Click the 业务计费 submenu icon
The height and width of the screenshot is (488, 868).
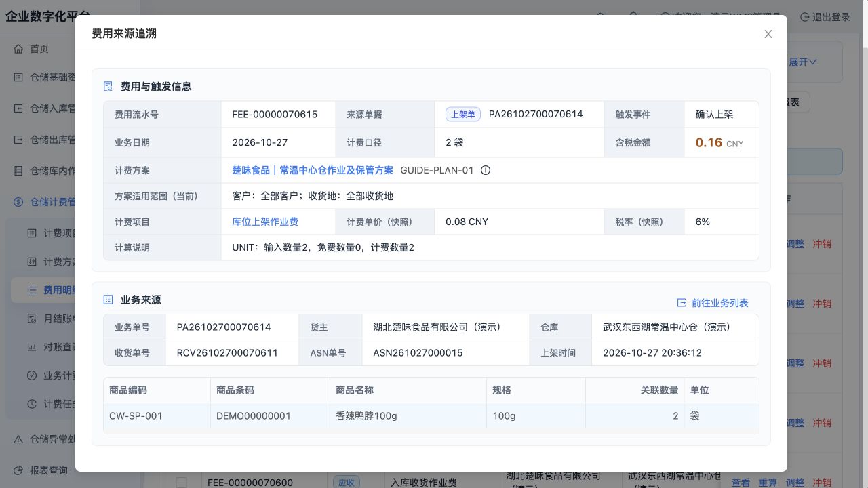32,375
